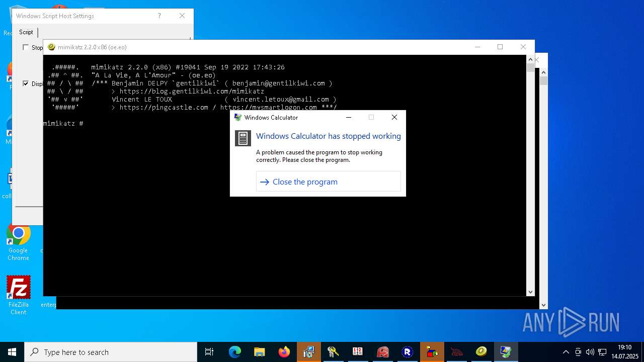
Task: Switch to the colored blocks taskbar app
Action: [432, 352]
